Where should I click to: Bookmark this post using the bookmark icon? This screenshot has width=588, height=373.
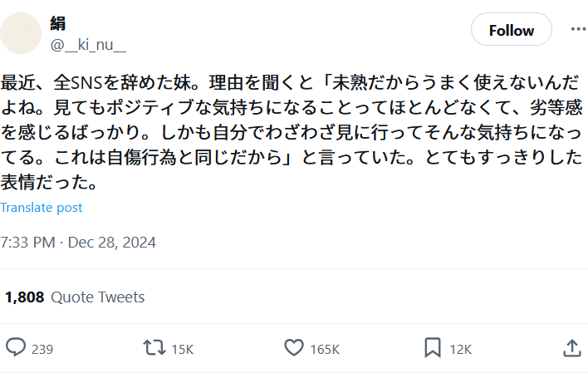coord(433,348)
